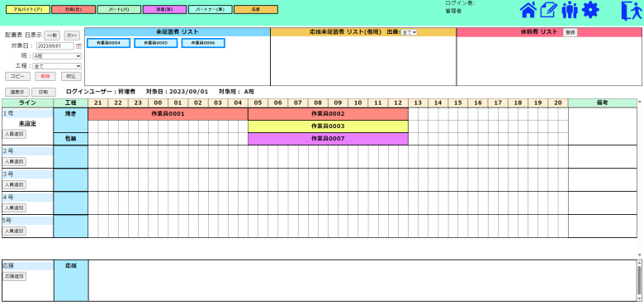Image resolution: width=644 pixels, height=305 pixels.
Task: Open the 出番 dropdown in 応援未配置者 list
Action: (x=409, y=32)
